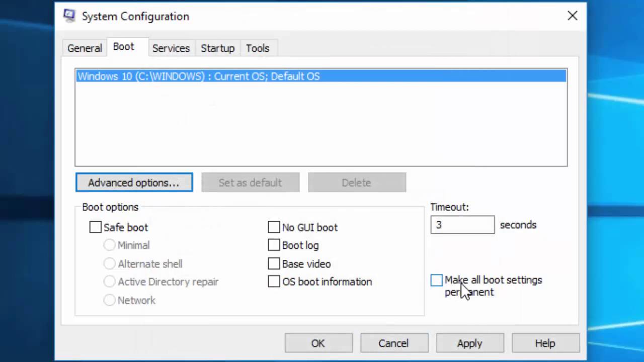Tick the OS boot information checkbox
Image resolution: width=644 pixels, height=362 pixels.
(x=274, y=282)
